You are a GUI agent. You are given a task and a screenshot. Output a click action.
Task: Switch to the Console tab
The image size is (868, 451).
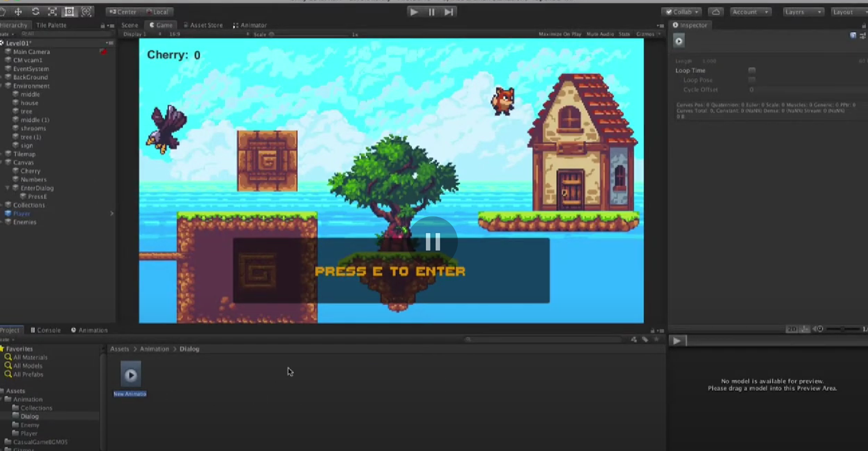(x=45, y=330)
